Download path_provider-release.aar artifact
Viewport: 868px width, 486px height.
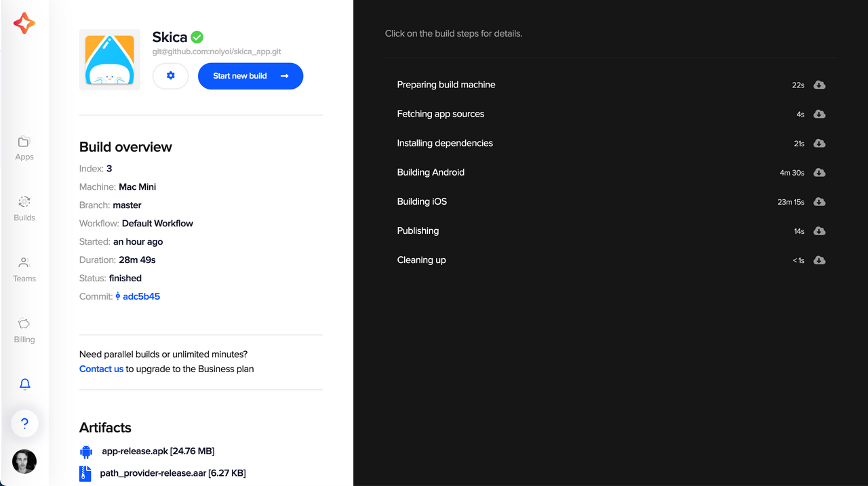point(173,472)
